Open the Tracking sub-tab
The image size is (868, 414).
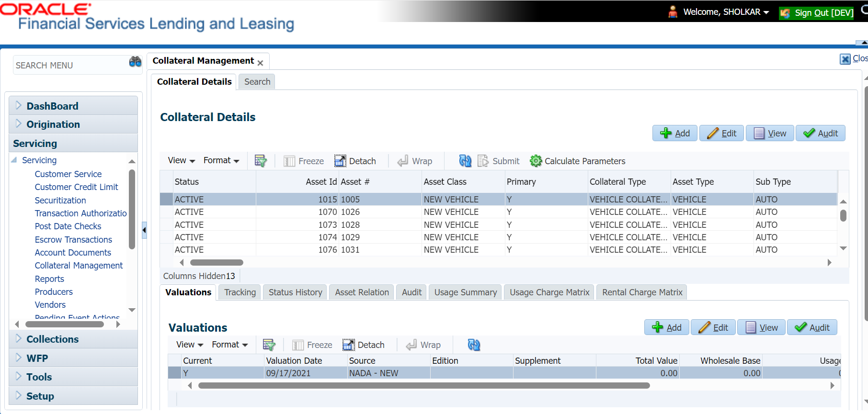(240, 292)
